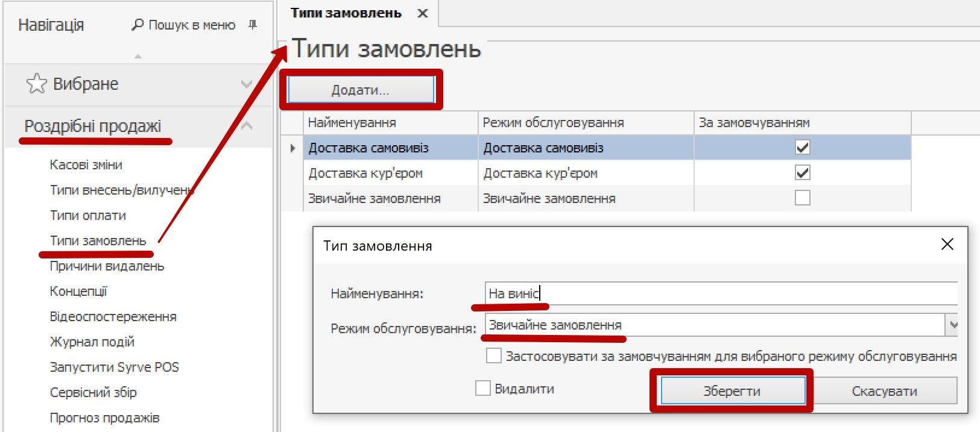Select Причини видалень in navigation

[x=107, y=266]
